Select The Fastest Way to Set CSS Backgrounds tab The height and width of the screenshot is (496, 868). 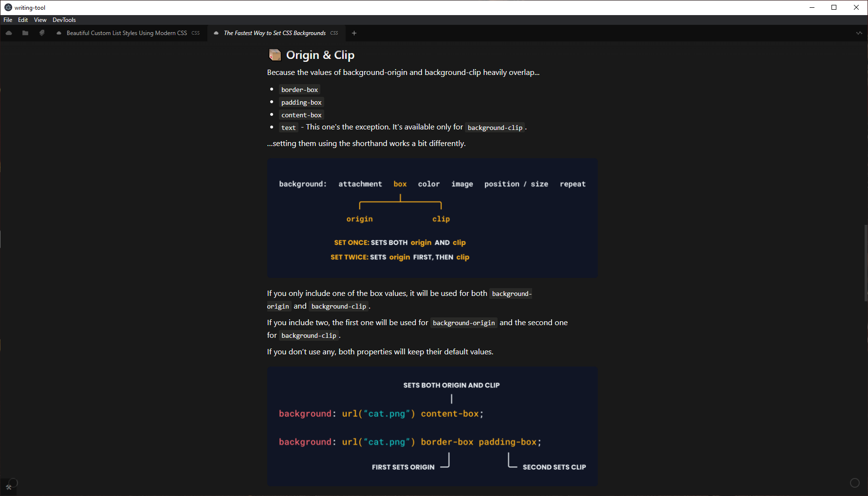275,33
